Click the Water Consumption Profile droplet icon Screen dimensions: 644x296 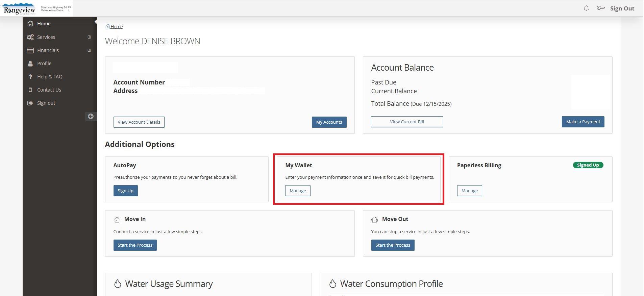coord(332,284)
